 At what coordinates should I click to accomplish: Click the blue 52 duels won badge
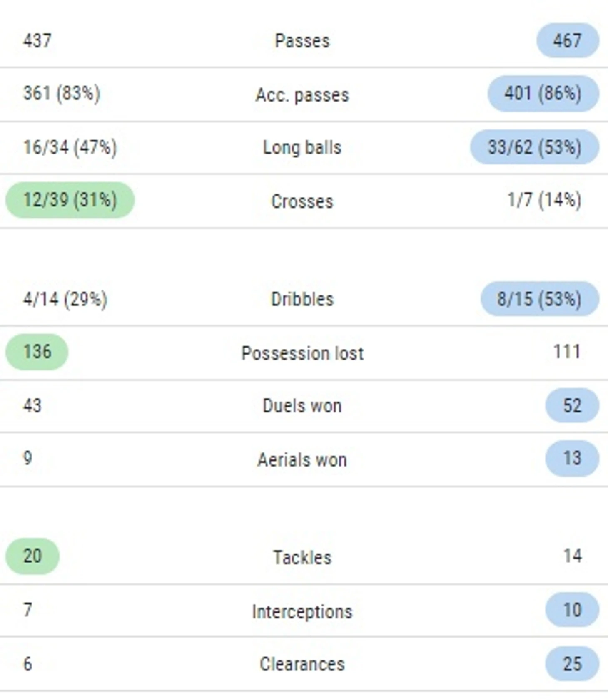click(572, 405)
